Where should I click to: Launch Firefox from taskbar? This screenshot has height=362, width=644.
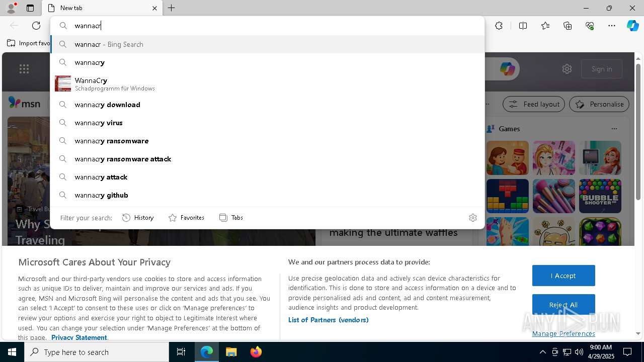[256, 352]
